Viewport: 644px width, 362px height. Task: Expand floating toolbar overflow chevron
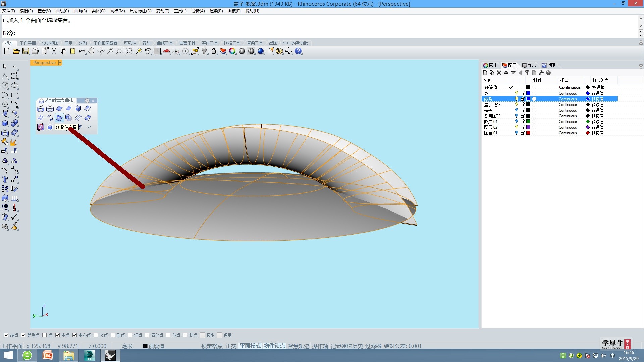click(x=89, y=127)
